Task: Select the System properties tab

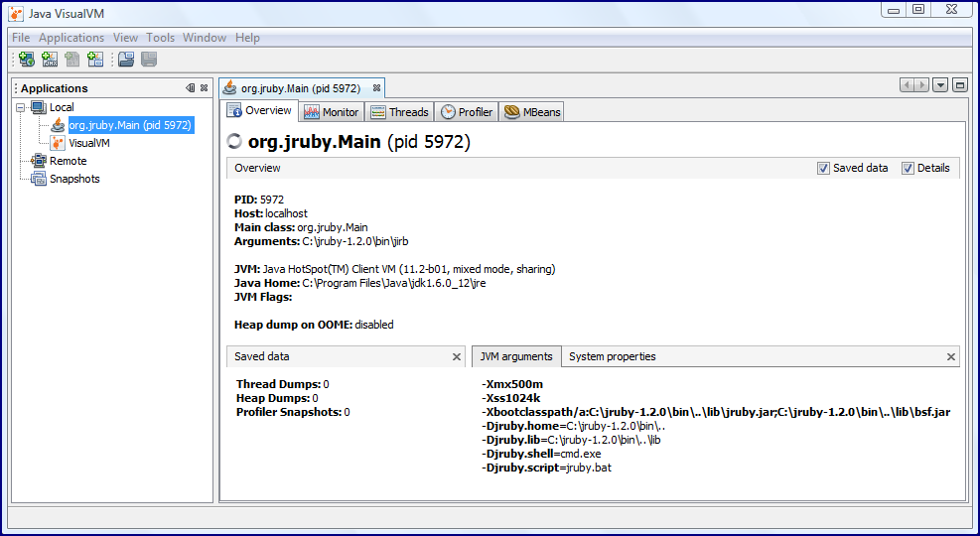Action: click(613, 356)
